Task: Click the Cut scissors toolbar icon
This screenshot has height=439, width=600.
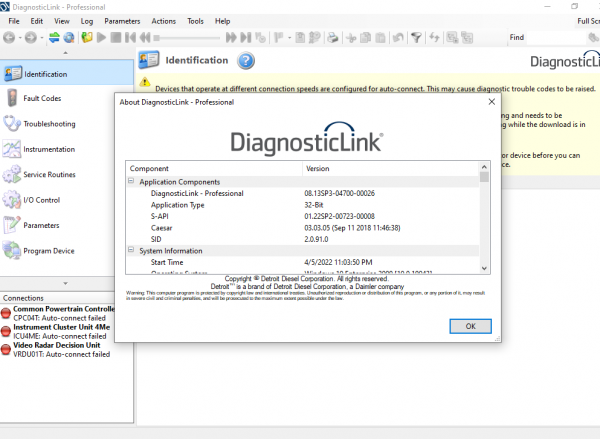Action: coord(351,38)
